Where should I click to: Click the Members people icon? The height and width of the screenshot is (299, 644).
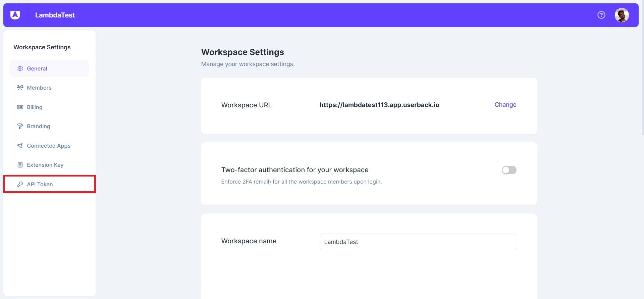(20, 88)
